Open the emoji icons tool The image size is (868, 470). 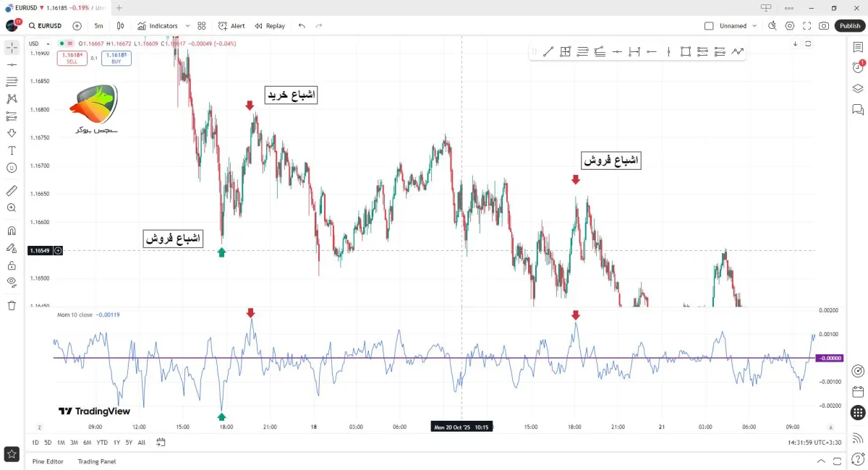[x=12, y=168]
